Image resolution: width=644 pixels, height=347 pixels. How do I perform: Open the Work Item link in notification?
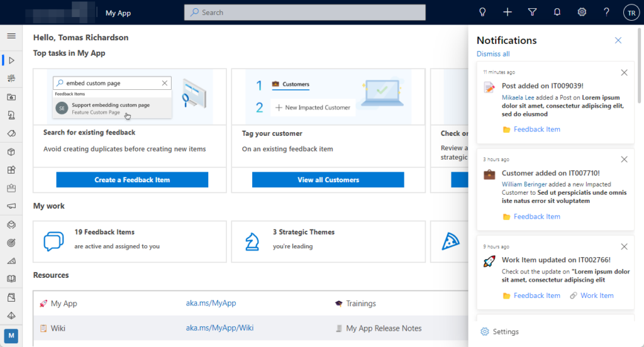(x=597, y=295)
